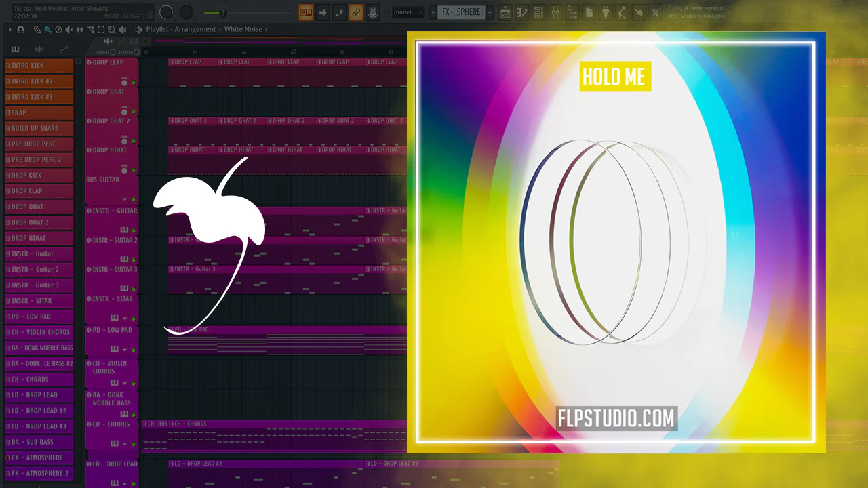
Task: Toggle the multilink to controllers icon
Action: tap(356, 12)
